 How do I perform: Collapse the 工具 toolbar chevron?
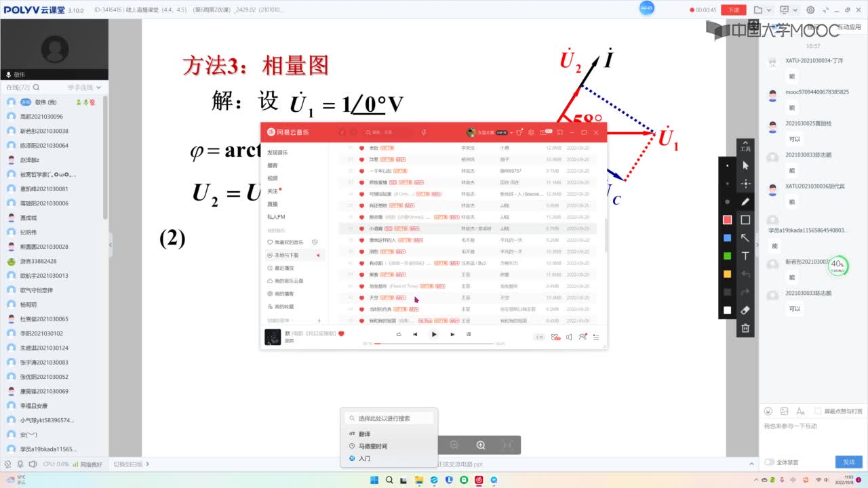[745, 142]
